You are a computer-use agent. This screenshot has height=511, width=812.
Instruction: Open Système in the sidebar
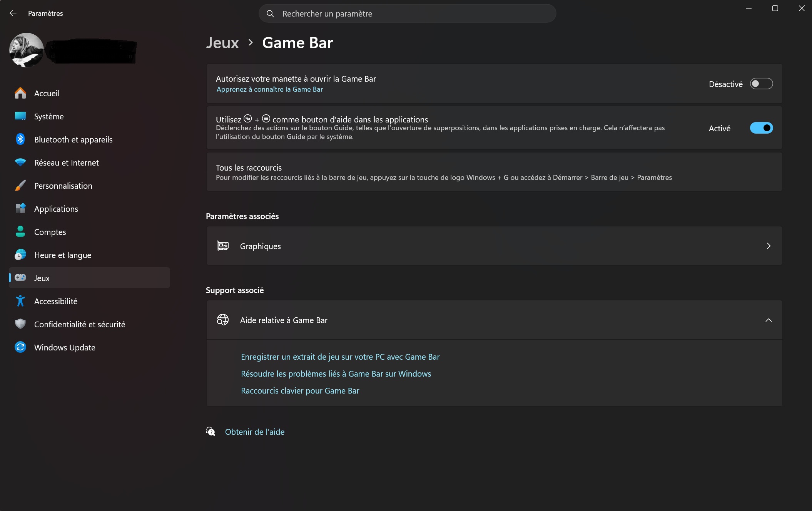[49, 116]
